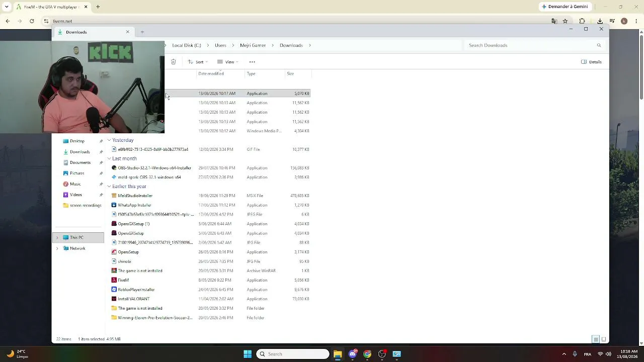Open the See more three-dots menu
This screenshot has height=362, width=644.
(x=252, y=62)
